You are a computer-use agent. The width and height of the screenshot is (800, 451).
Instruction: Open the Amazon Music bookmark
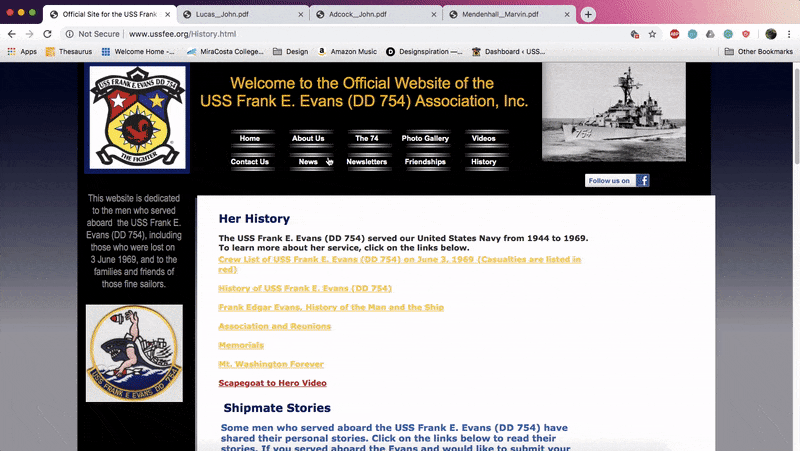click(347, 52)
